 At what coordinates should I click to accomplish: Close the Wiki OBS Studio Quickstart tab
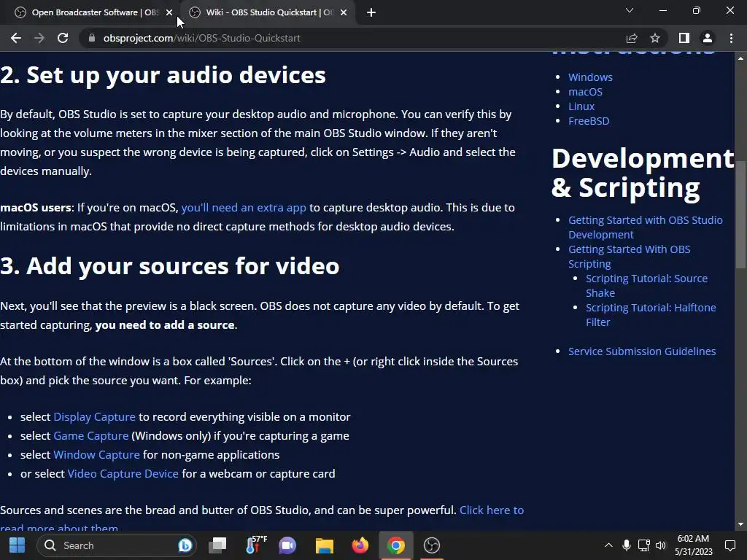344,12
